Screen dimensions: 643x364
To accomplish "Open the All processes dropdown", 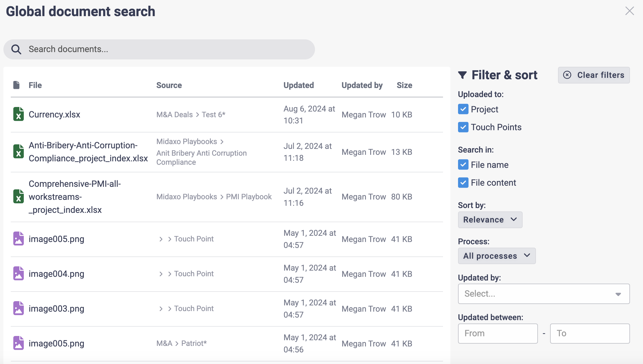I will click(497, 256).
